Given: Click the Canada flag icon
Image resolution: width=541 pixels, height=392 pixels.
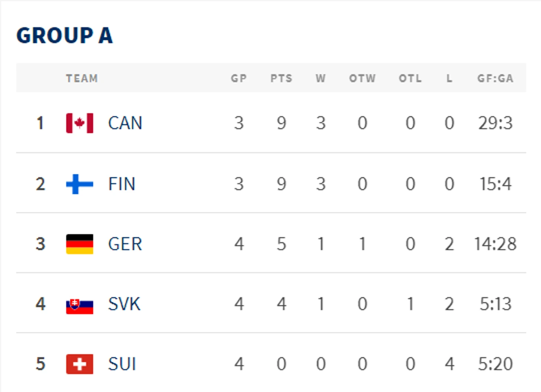Looking at the screenshot, I should (x=79, y=123).
